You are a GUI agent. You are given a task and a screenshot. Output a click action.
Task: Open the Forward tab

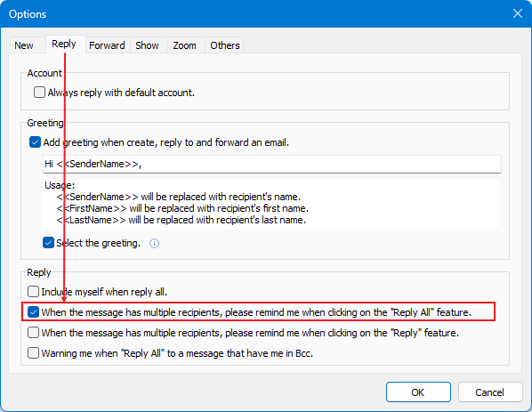tap(107, 45)
